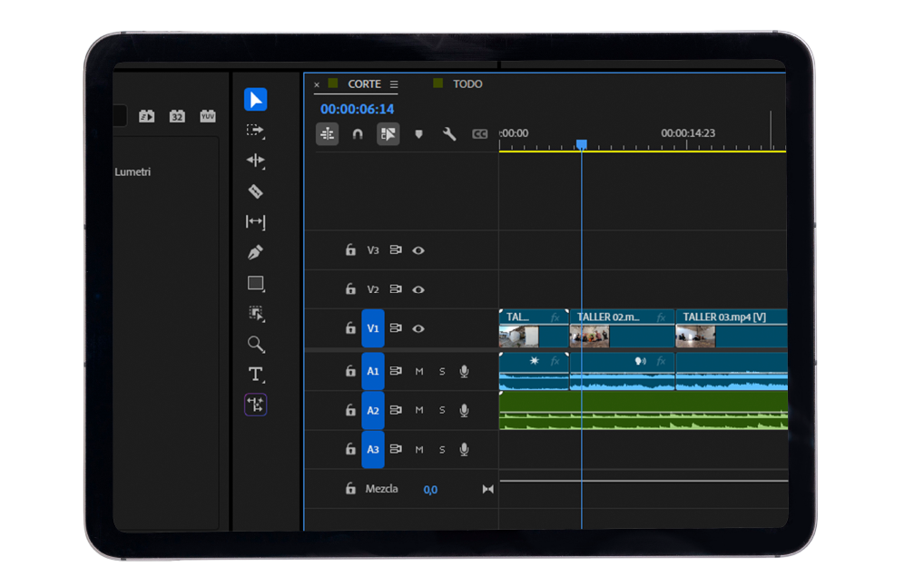
Task: Hide the V3 track with eye icon
Action: point(418,250)
